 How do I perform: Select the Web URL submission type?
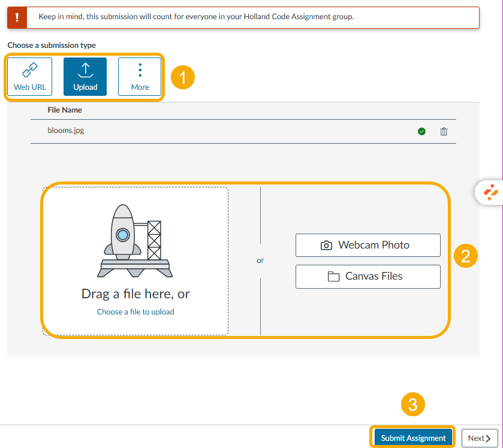tap(30, 77)
